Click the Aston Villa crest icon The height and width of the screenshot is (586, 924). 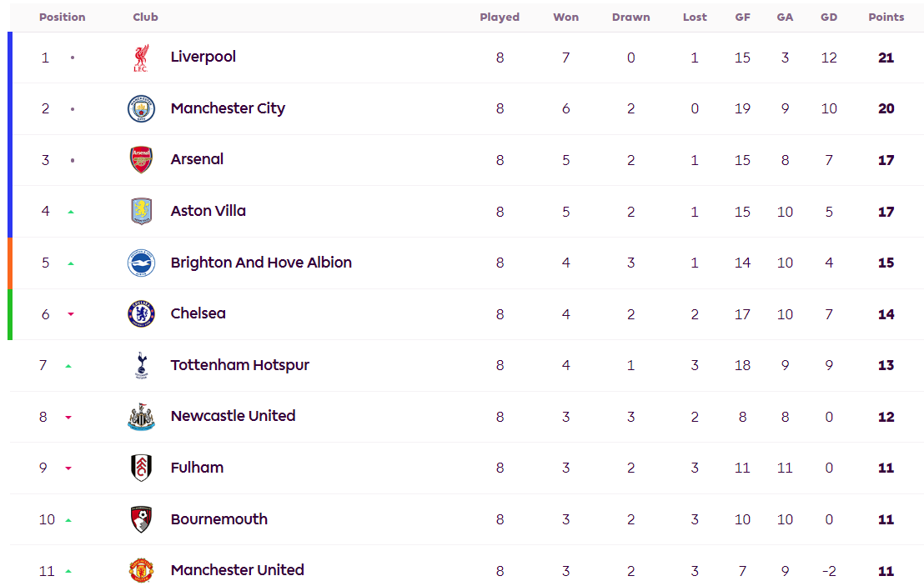click(x=141, y=212)
